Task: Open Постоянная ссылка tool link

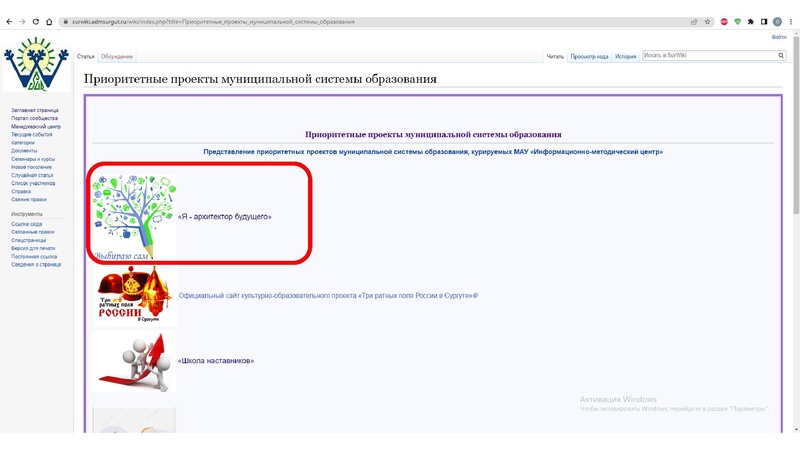Action: [34, 257]
